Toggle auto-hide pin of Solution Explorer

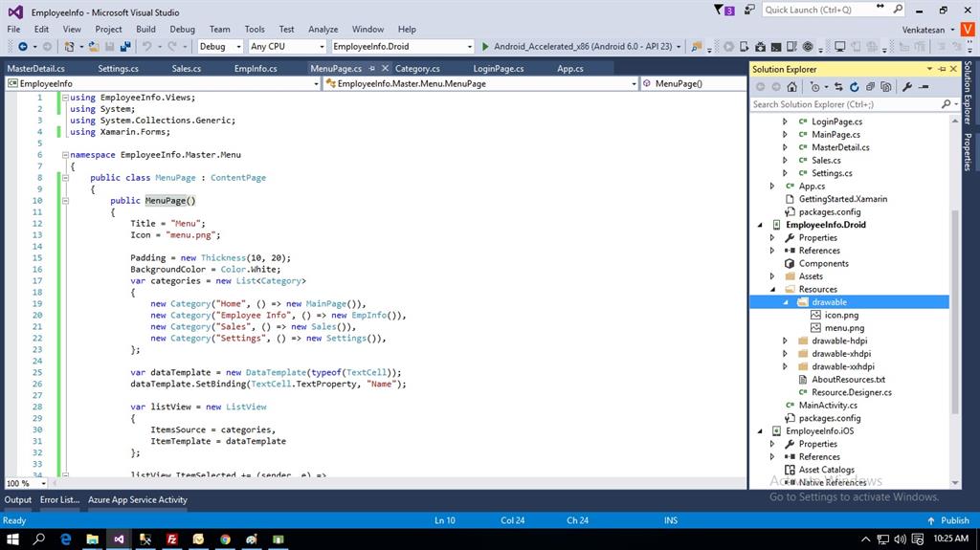click(942, 69)
